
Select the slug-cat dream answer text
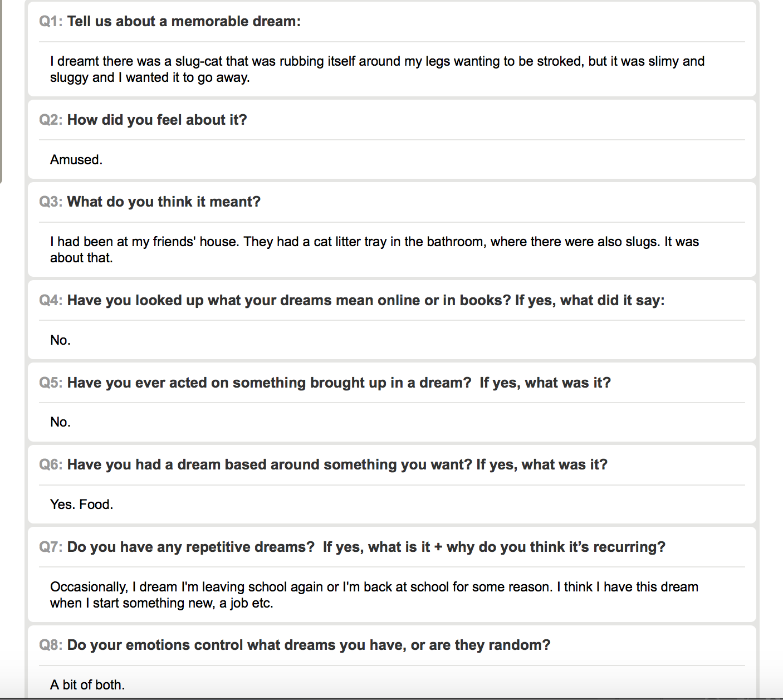point(377,69)
